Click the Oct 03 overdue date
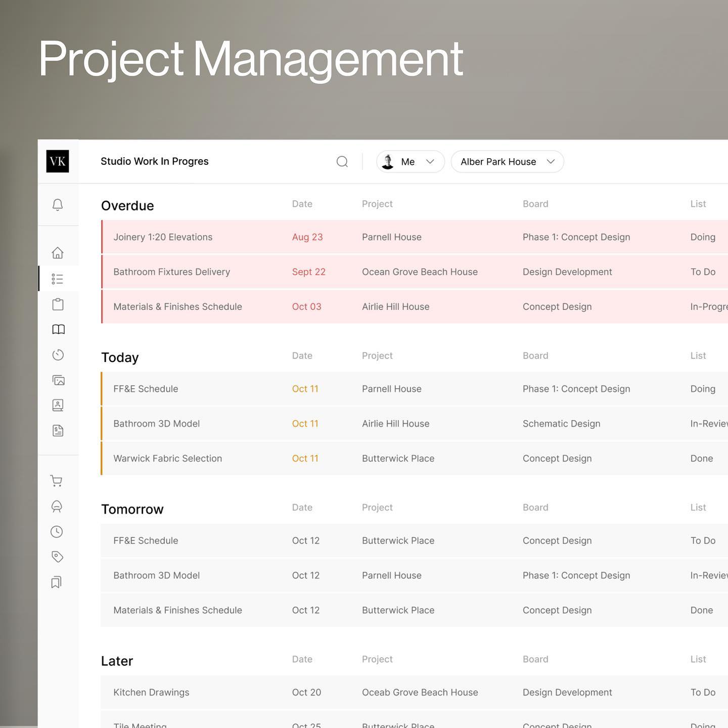The height and width of the screenshot is (728, 728). [x=307, y=307]
